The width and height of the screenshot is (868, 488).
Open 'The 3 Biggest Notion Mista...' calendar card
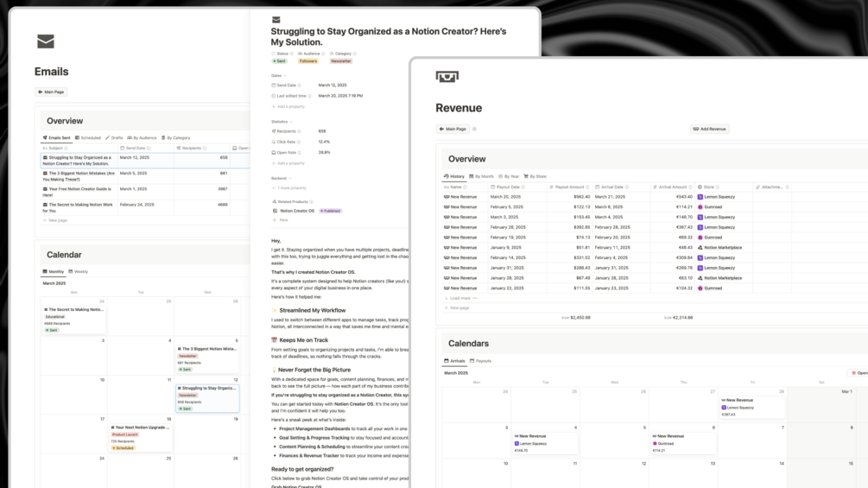point(207,359)
